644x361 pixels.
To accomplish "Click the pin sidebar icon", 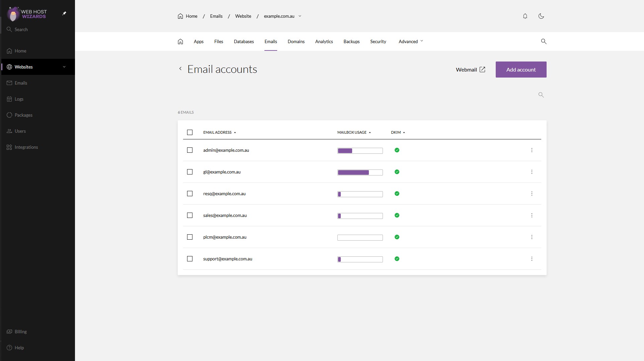I will (x=64, y=13).
